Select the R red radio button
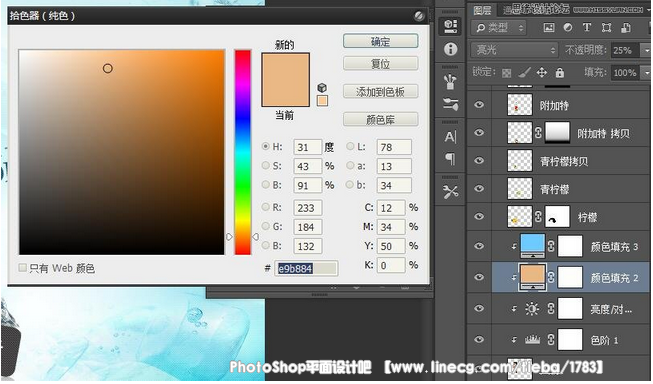 pyautogui.click(x=265, y=207)
